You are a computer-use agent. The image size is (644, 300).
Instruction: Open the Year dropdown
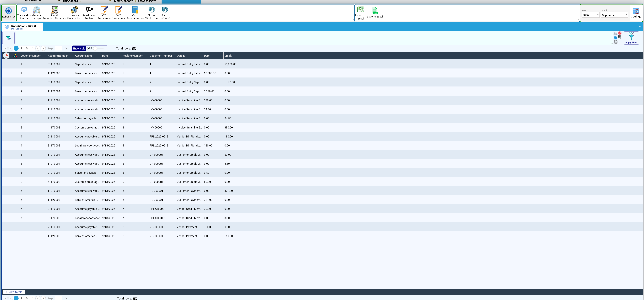591,15
